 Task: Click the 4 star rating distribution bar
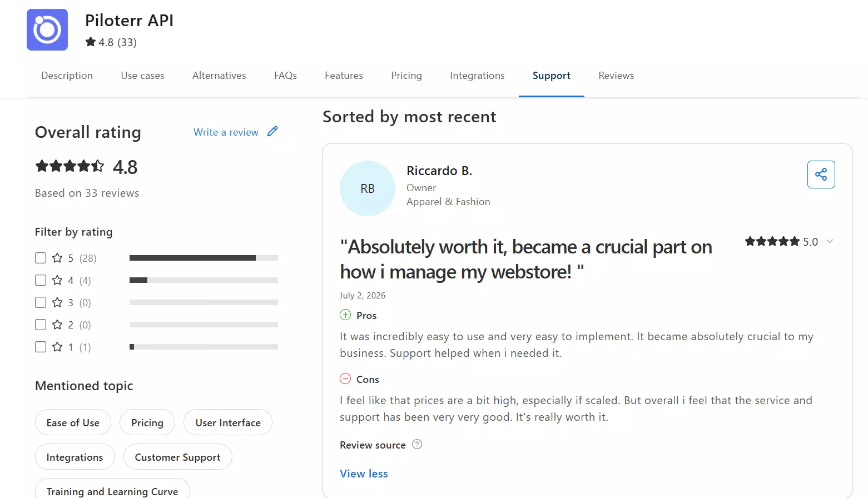point(204,280)
